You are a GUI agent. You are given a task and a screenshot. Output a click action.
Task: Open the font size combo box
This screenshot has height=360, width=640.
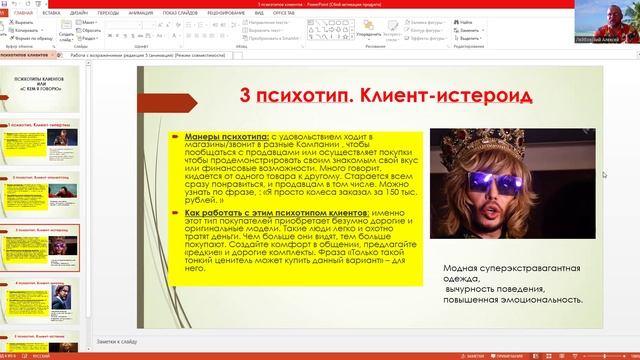(x=149, y=25)
